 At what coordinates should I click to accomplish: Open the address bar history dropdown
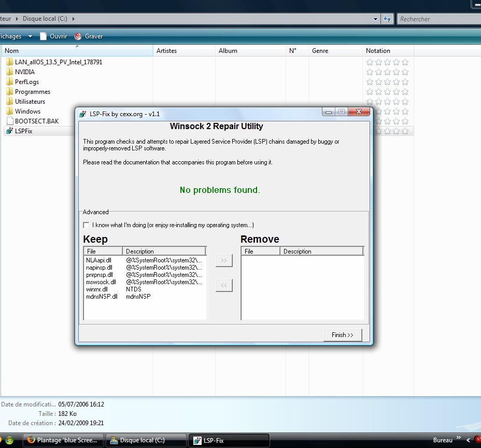point(375,19)
